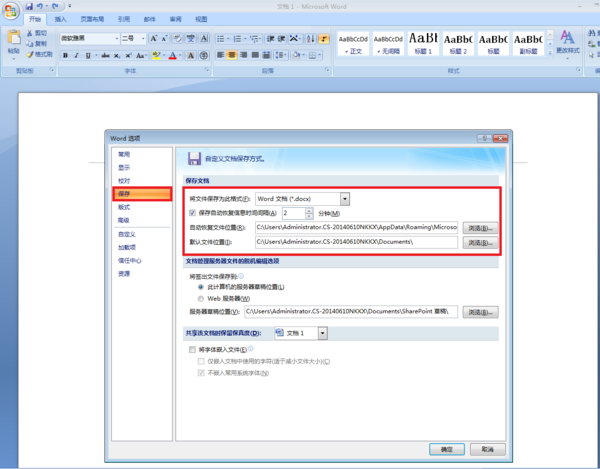The width and height of the screenshot is (600, 469).
Task: Browse for the 默认文件位置 folder
Action: click(481, 243)
